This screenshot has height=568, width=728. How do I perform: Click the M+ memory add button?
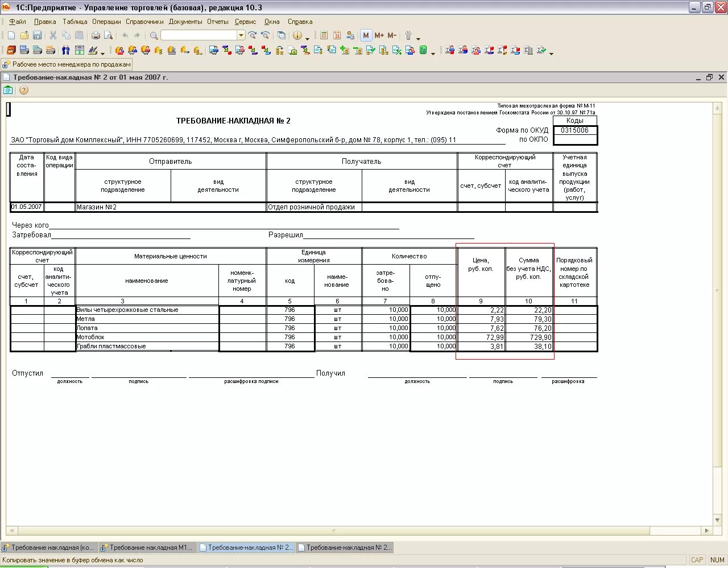379,35
